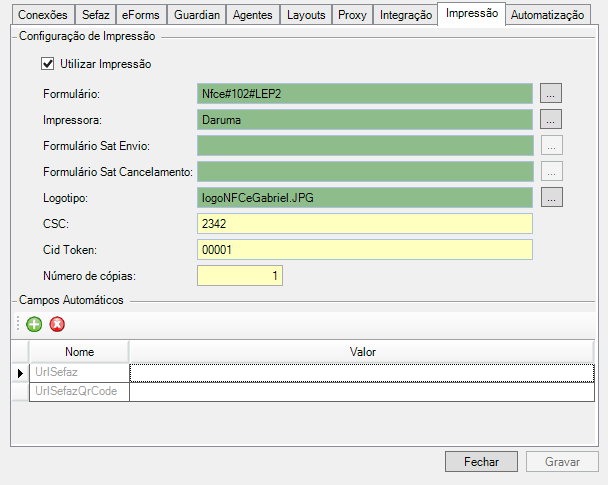Click the Gravar button
Viewport: 608px width, 485px height.
click(562, 461)
